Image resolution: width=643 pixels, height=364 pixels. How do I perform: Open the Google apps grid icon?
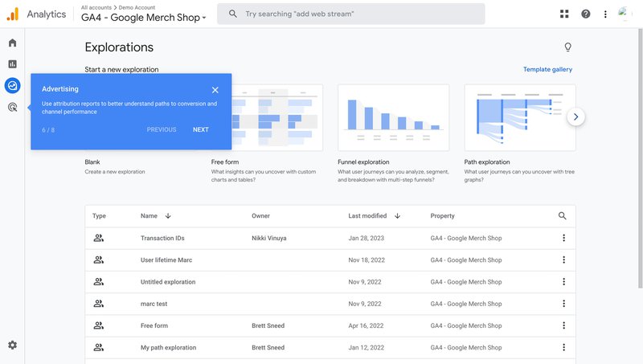pos(564,14)
